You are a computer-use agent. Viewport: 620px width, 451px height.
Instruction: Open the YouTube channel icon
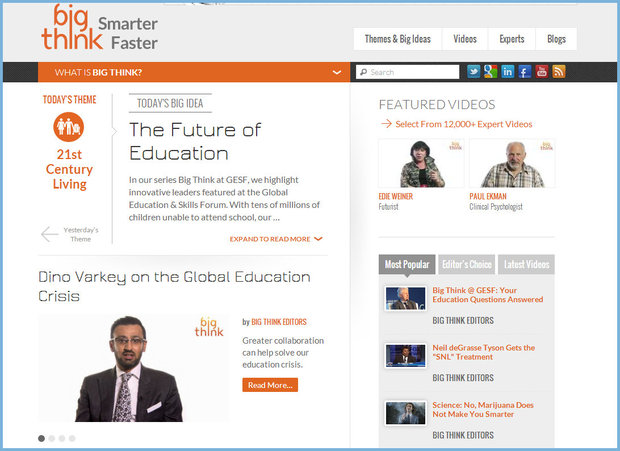[542, 72]
